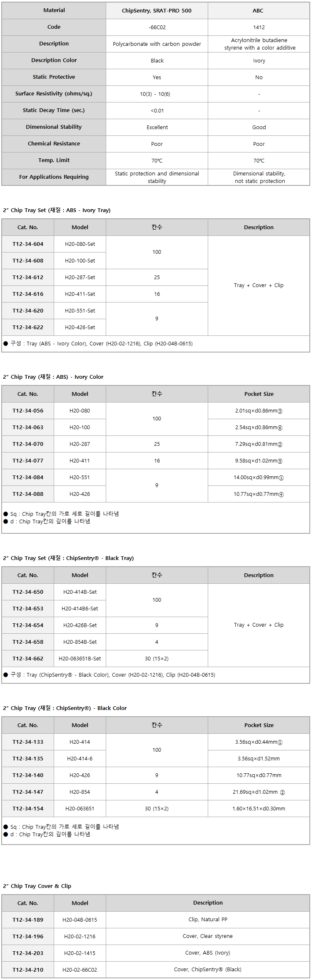
Task: Click catalog number T12-34-662
Action: (28, 659)
